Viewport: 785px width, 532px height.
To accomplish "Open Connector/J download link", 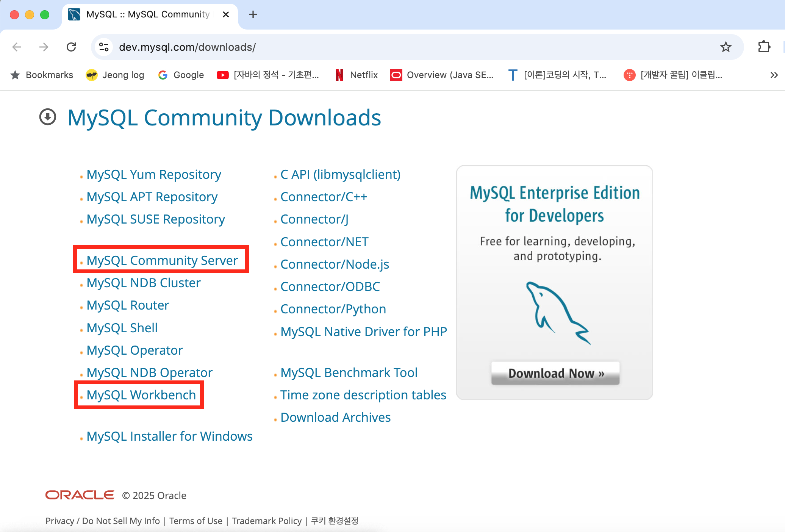I will click(x=314, y=219).
